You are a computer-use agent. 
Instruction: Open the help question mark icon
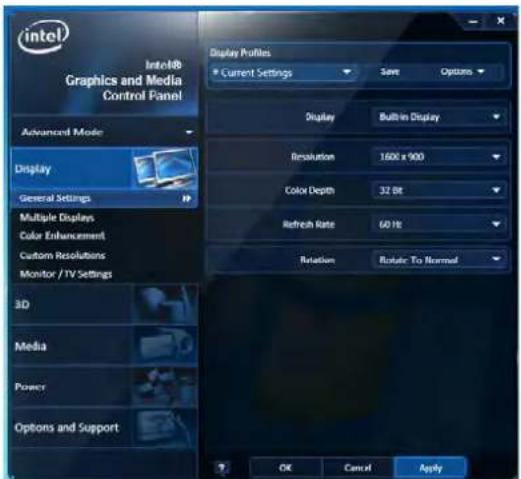click(x=222, y=468)
